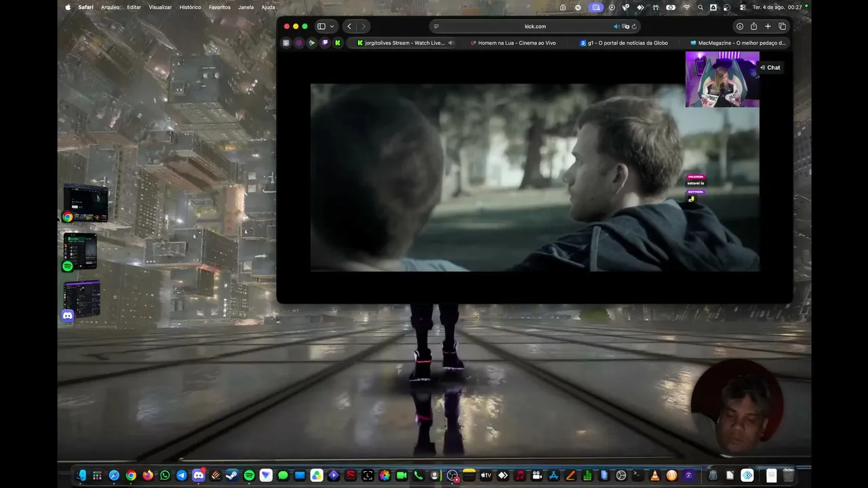This screenshot has width=868, height=488.
Task: Open Finder from the Dock
Action: click(x=81, y=476)
